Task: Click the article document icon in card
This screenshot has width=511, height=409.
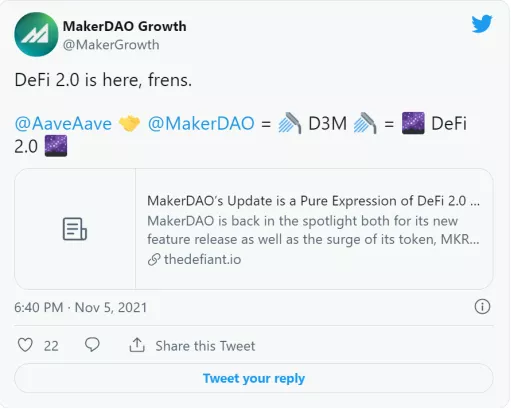Action: pyautogui.click(x=75, y=229)
